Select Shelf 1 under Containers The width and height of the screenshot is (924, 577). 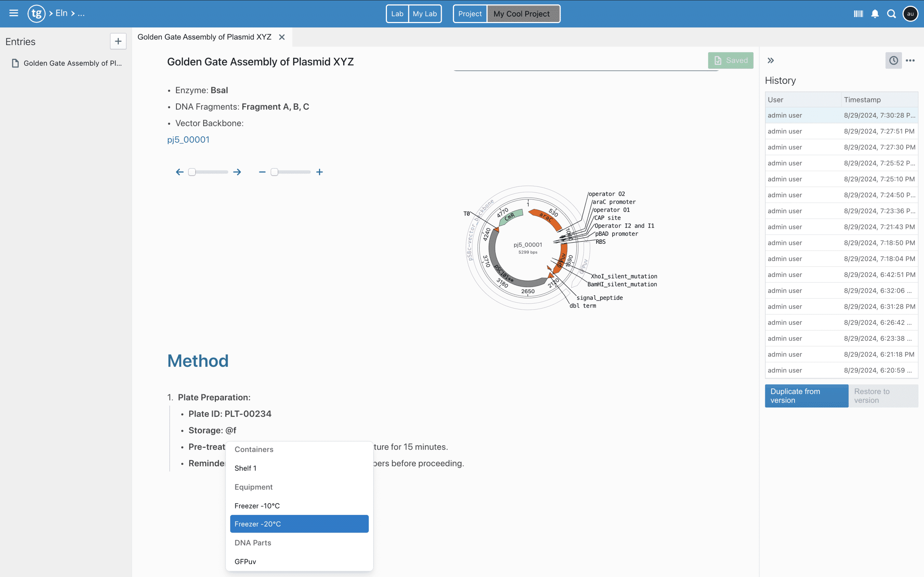point(245,468)
